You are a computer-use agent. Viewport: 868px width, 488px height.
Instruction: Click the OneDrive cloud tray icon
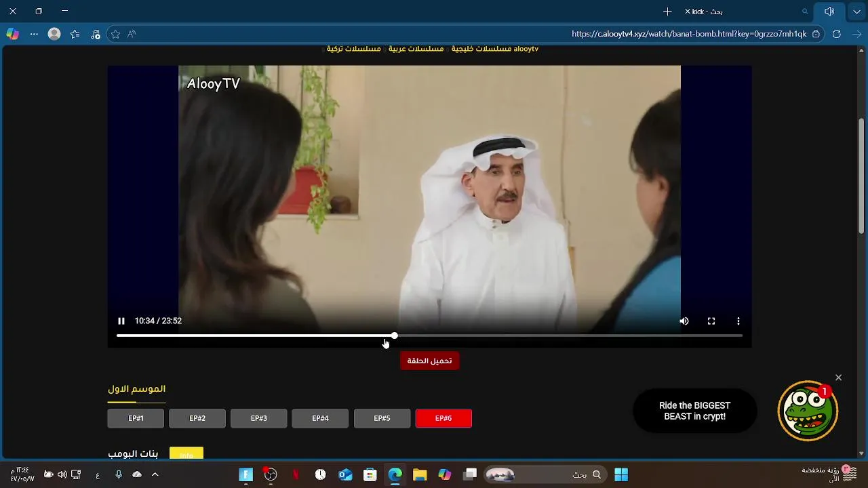tap(137, 474)
